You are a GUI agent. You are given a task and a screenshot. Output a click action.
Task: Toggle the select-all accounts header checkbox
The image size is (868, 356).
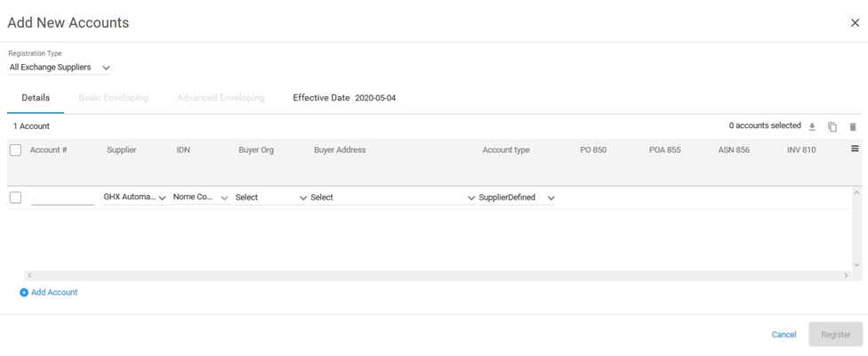15,150
